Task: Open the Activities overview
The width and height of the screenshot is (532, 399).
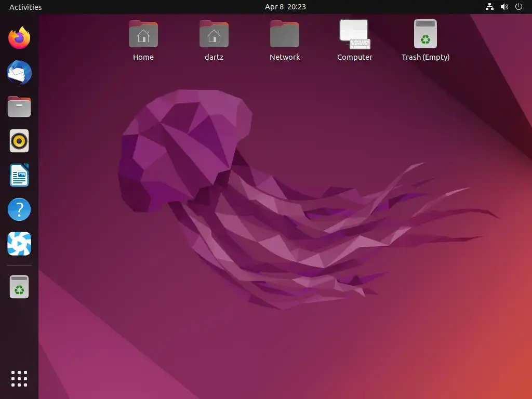Action: tap(25, 7)
